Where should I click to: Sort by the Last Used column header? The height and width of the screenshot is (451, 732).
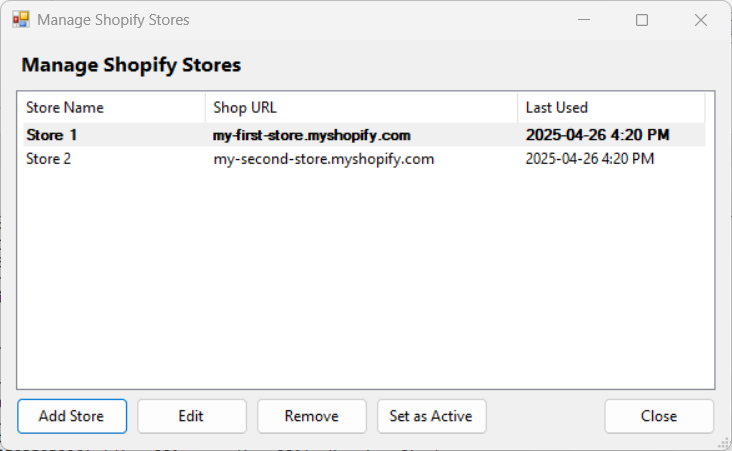611,108
